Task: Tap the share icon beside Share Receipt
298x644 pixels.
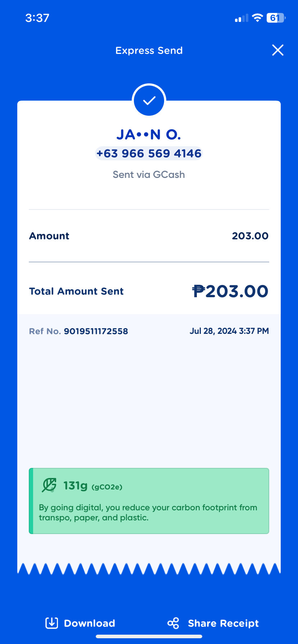Action: pos(173,623)
